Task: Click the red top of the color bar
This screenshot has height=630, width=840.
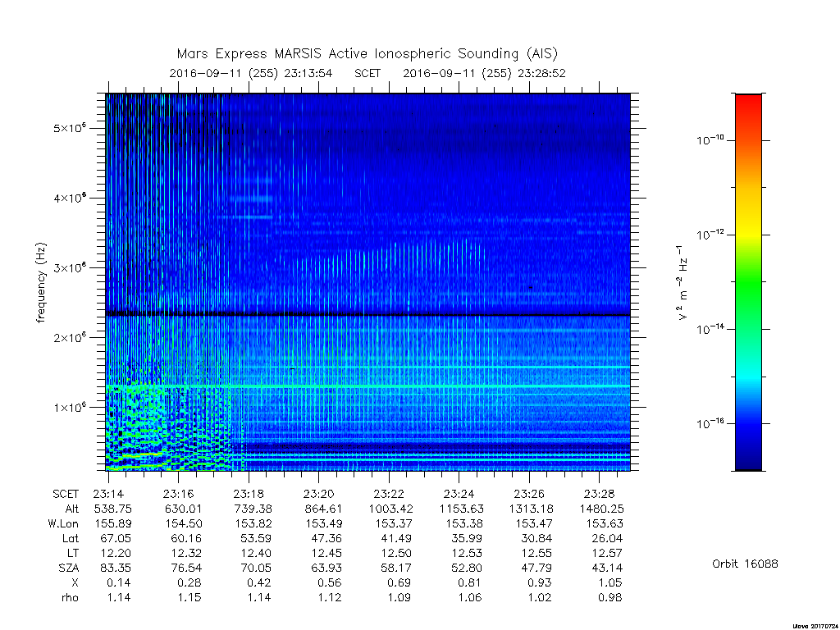Action: (x=748, y=102)
